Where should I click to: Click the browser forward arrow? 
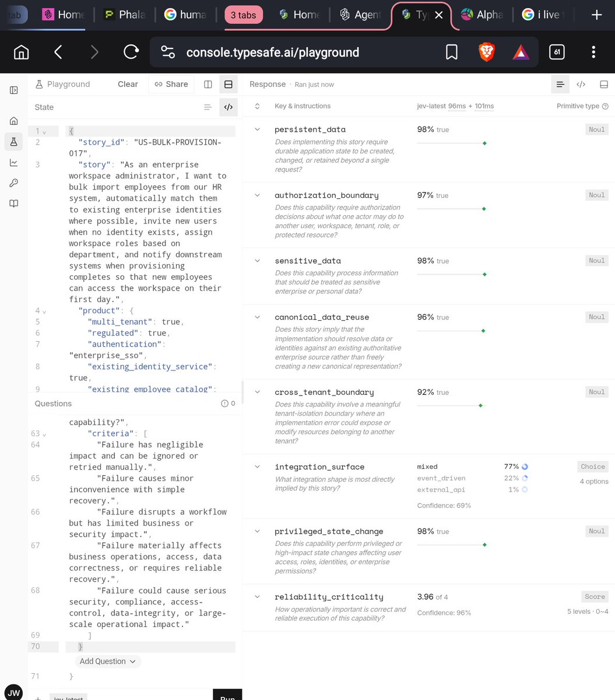[94, 52]
